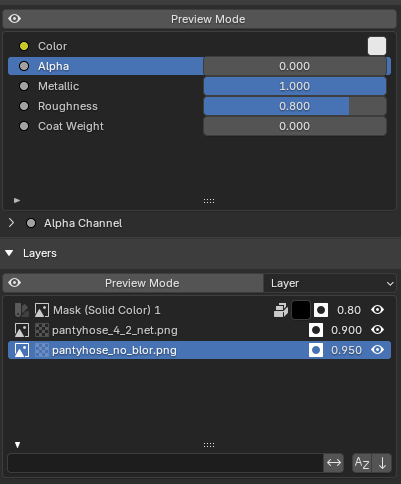The width and height of the screenshot is (401, 484).
Task: Click the invert filter arrows icon
Action: tap(334, 463)
